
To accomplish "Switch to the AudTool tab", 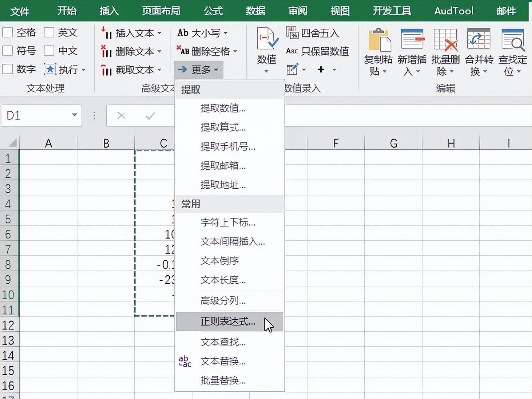I will pos(454,11).
